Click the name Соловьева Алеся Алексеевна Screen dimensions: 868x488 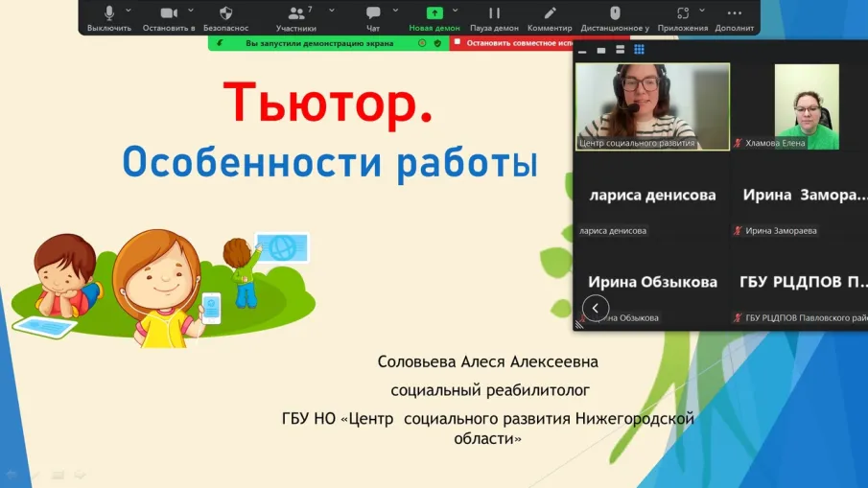point(487,361)
